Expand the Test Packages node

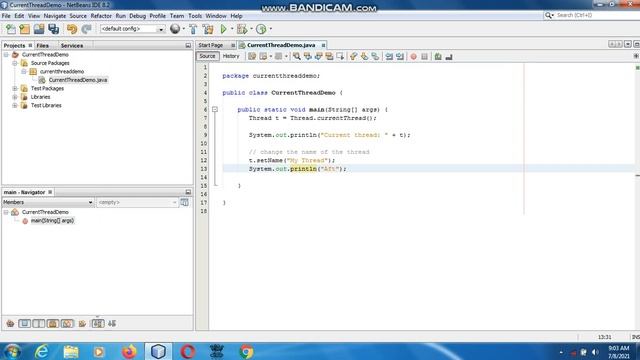(15, 89)
